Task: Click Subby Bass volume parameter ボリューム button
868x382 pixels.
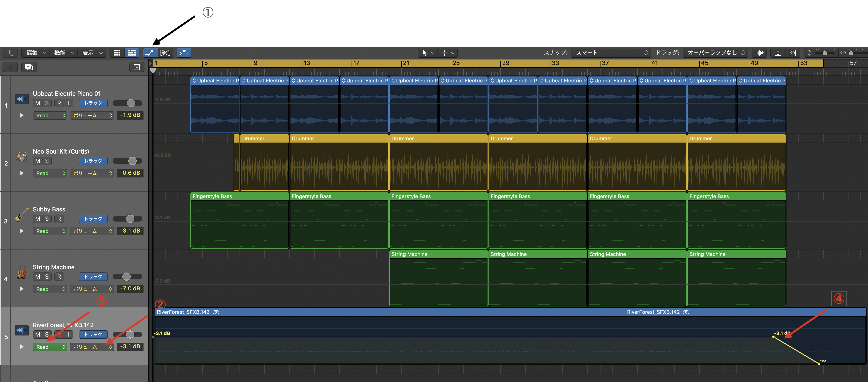Action: (x=92, y=231)
